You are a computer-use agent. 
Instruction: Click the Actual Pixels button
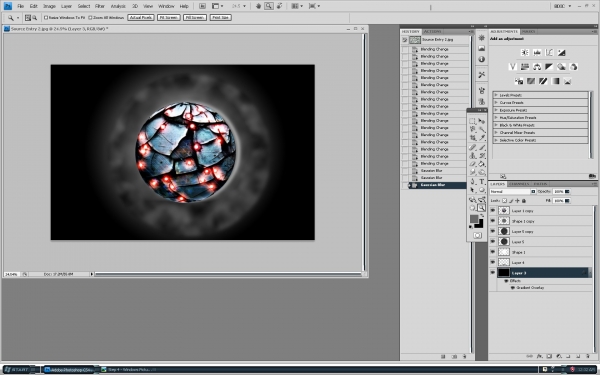pyautogui.click(x=141, y=18)
